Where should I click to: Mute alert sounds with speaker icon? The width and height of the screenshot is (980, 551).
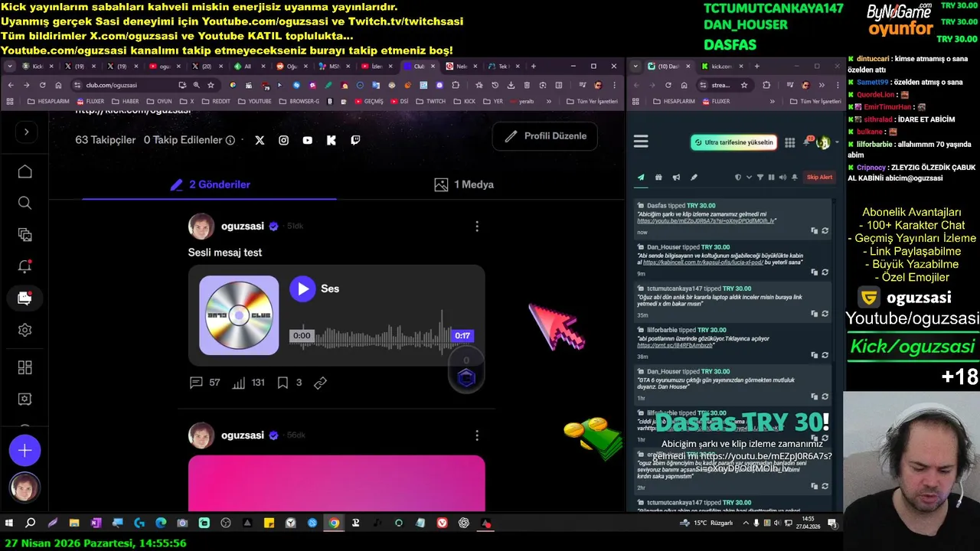click(x=782, y=178)
